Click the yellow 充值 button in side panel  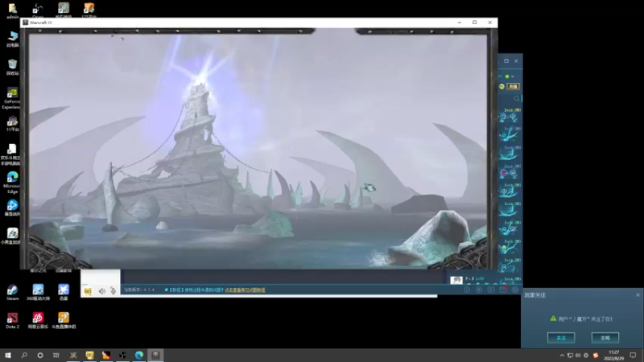(x=513, y=87)
